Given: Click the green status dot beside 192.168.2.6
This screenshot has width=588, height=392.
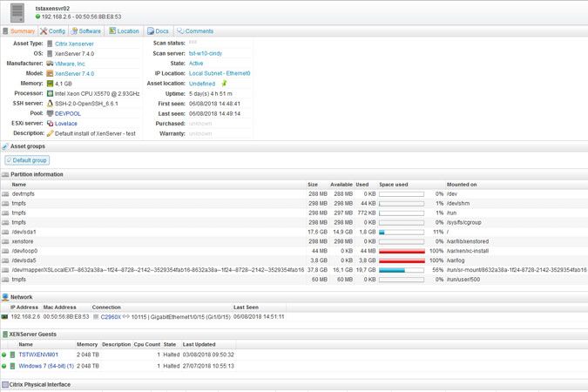Looking at the screenshot, I should [x=37, y=17].
